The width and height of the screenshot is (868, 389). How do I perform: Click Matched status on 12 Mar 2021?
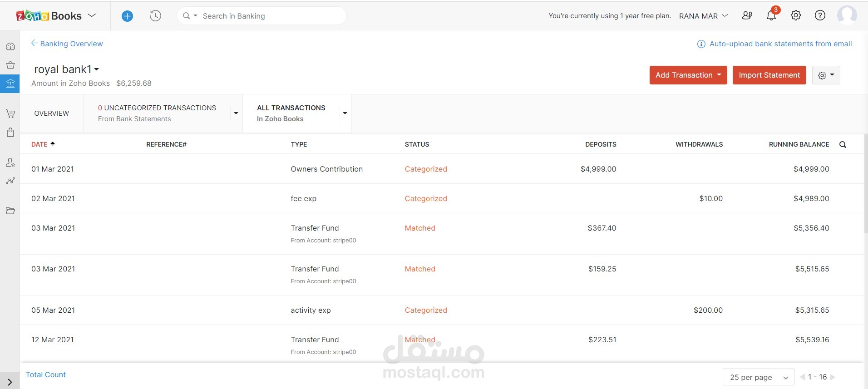[x=420, y=340]
